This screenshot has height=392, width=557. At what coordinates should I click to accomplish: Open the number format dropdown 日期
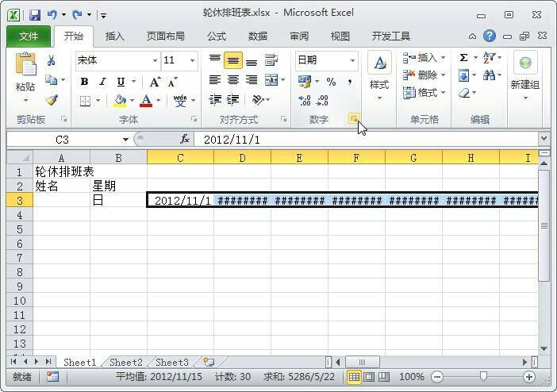[352, 60]
